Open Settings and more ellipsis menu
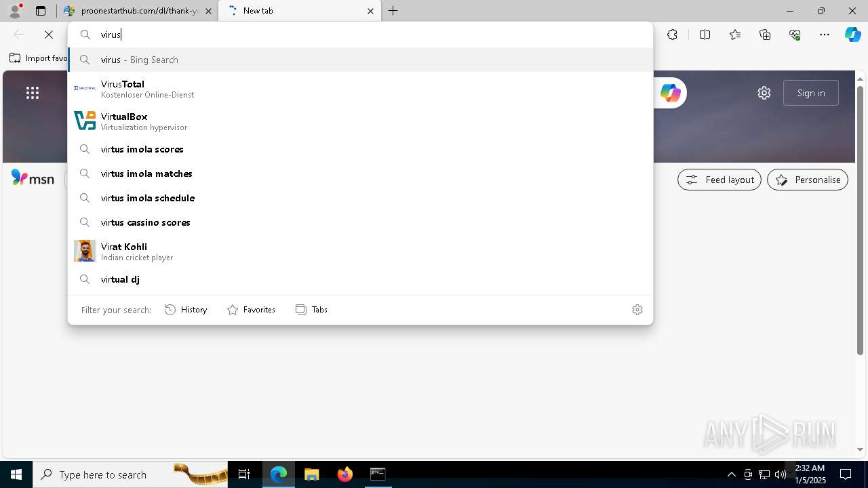The height and width of the screenshot is (488, 868). 825,35
